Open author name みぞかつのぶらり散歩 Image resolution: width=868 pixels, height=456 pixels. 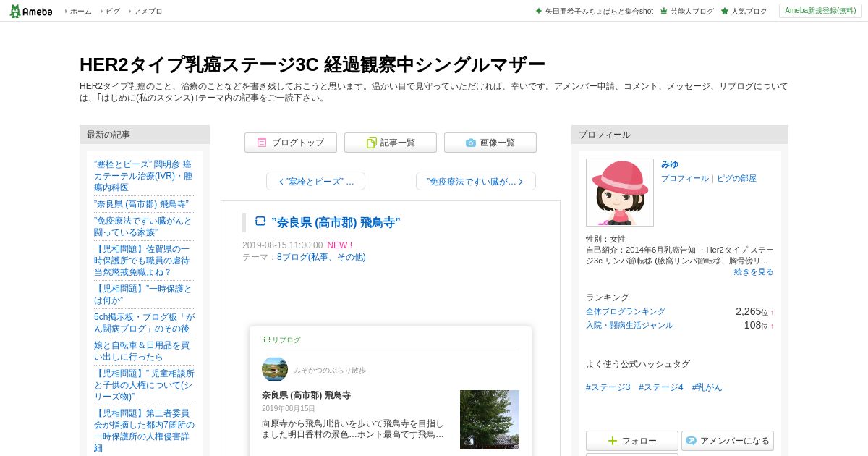(330, 370)
